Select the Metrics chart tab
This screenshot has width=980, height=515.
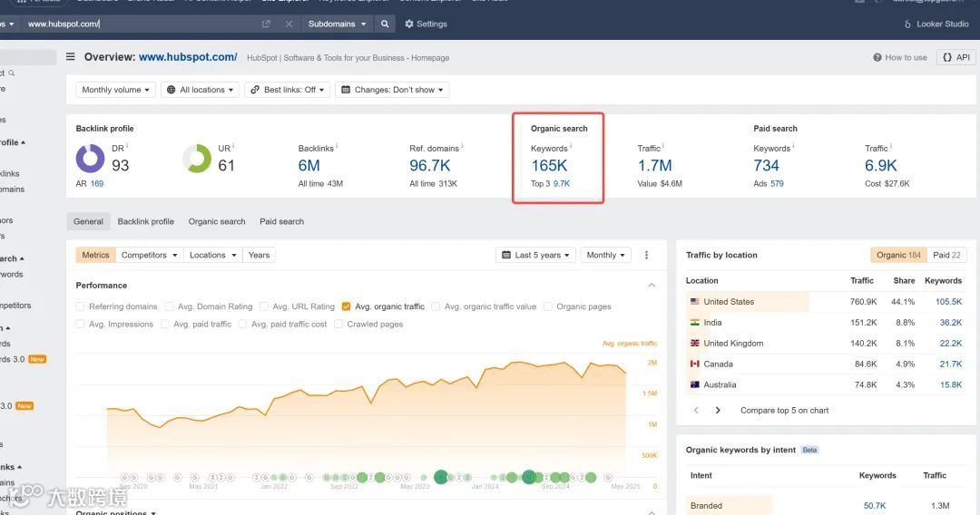[x=95, y=255]
